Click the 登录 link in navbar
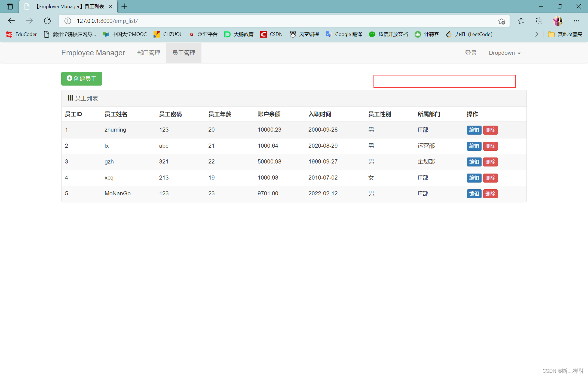588x376 pixels. 471,53
